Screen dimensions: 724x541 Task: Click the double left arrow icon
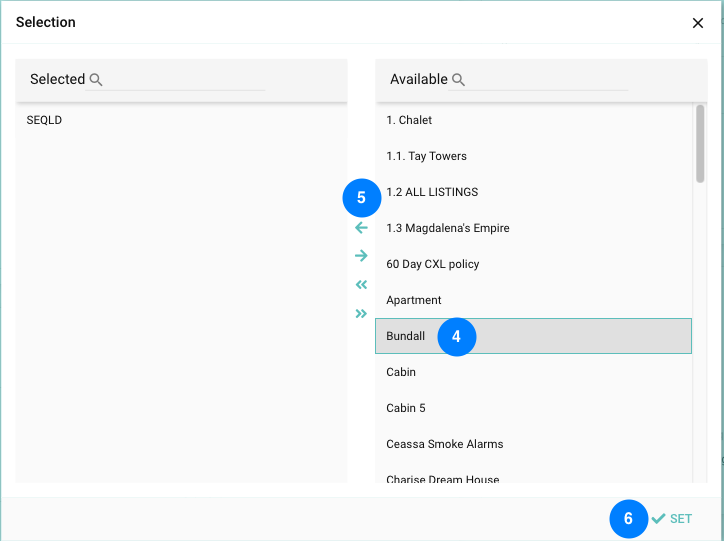(x=361, y=285)
